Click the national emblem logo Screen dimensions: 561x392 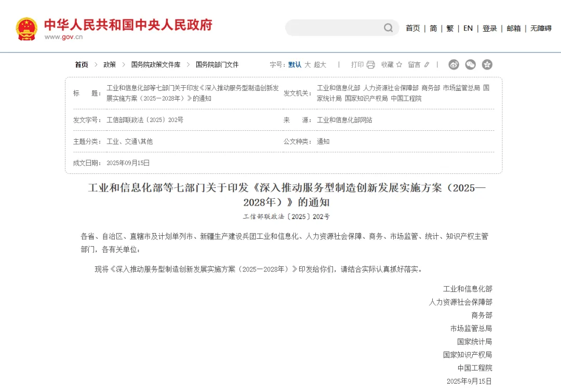[26, 29]
